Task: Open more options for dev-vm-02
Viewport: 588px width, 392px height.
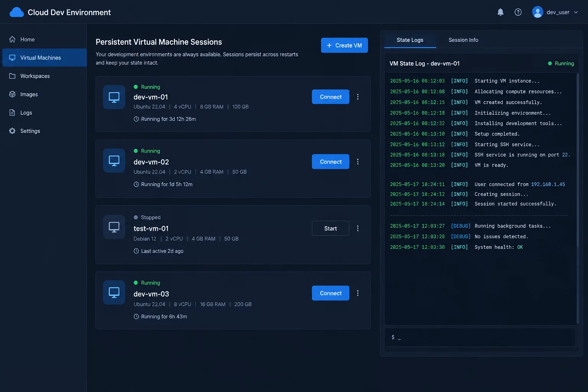Action: click(358, 162)
